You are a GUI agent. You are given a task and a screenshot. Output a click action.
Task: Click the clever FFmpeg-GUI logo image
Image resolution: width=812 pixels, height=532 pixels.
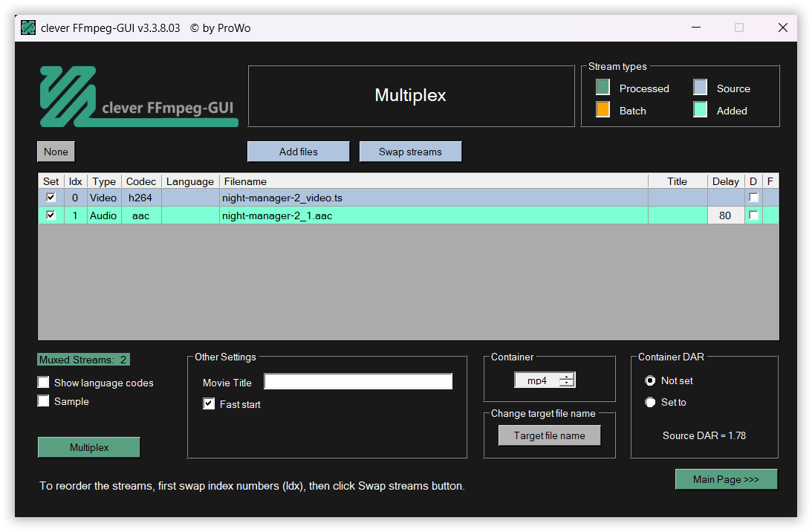(x=139, y=97)
